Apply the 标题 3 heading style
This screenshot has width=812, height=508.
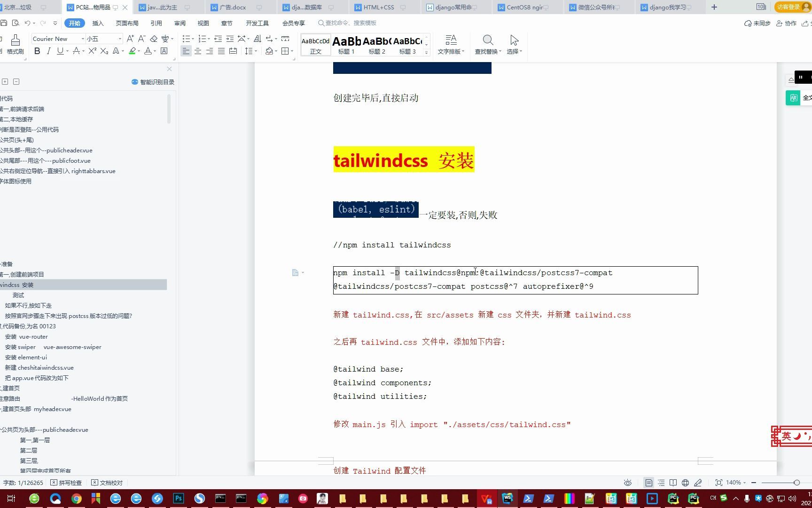407,45
